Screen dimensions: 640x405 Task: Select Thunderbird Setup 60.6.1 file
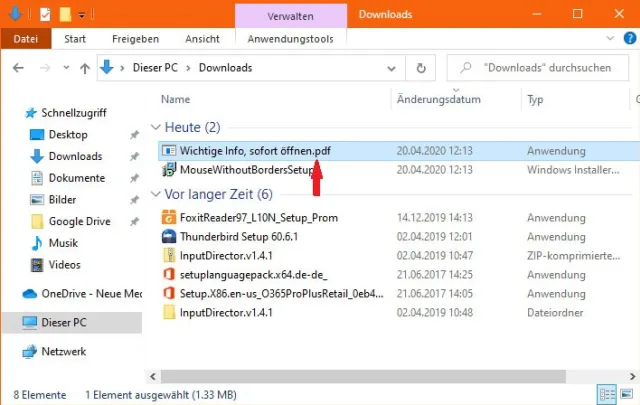pos(239,237)
